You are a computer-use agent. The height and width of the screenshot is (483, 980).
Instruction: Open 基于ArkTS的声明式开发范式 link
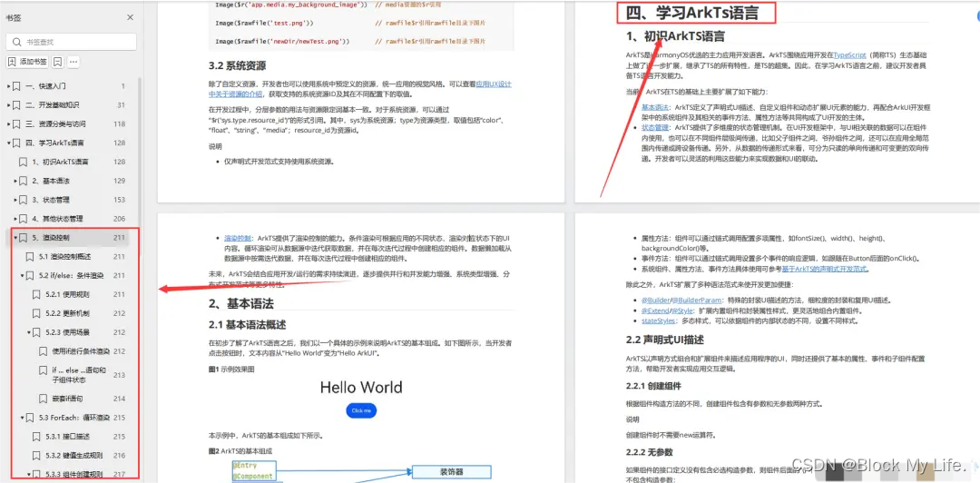[x=825, y=269]
